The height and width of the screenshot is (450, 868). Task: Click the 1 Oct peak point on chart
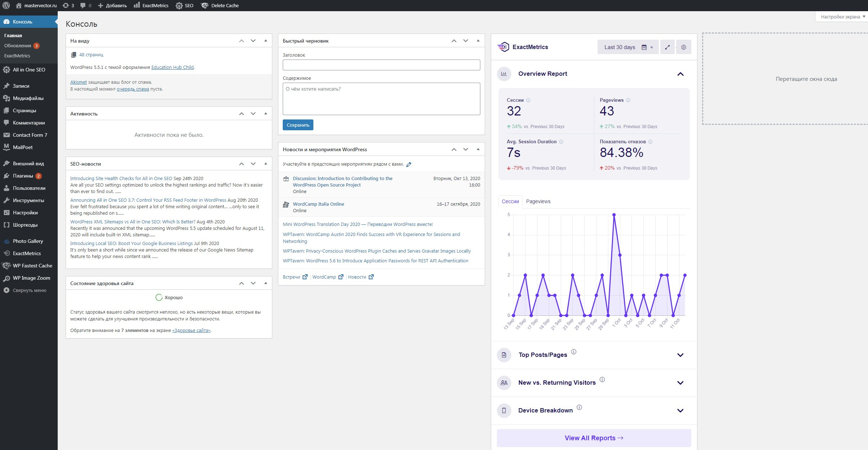[614, 215]
